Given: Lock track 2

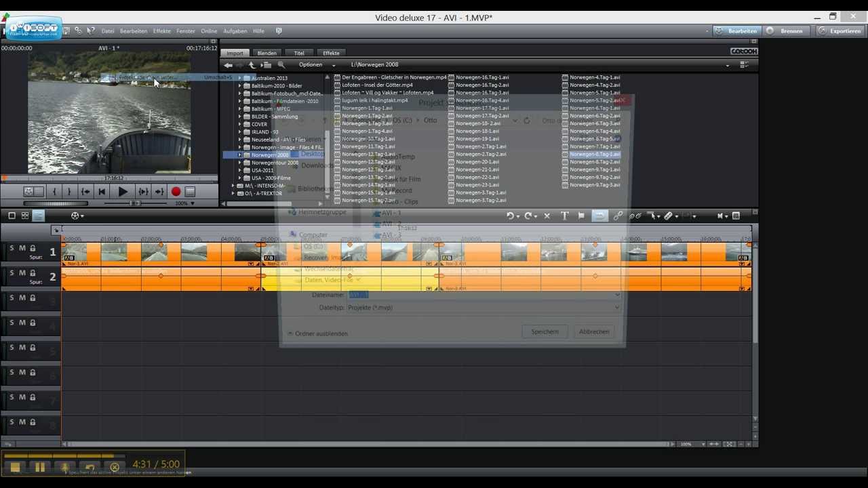Looking at the screenshot, I should [x=33, y=273].
